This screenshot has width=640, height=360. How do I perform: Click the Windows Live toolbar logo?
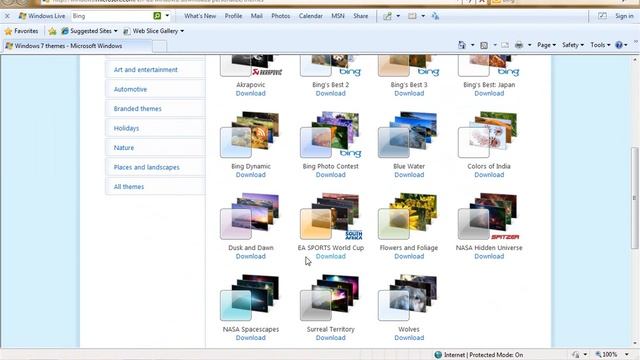42,16
